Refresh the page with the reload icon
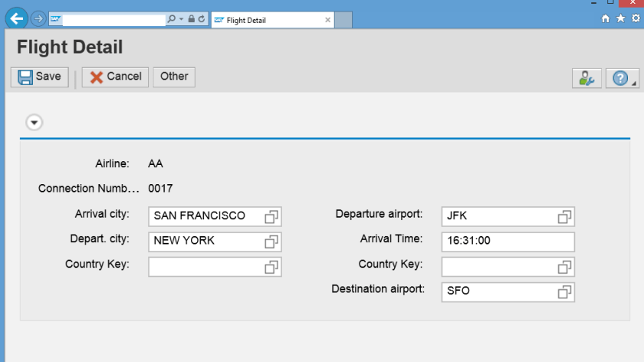The image size is (644, 362). 202,19
